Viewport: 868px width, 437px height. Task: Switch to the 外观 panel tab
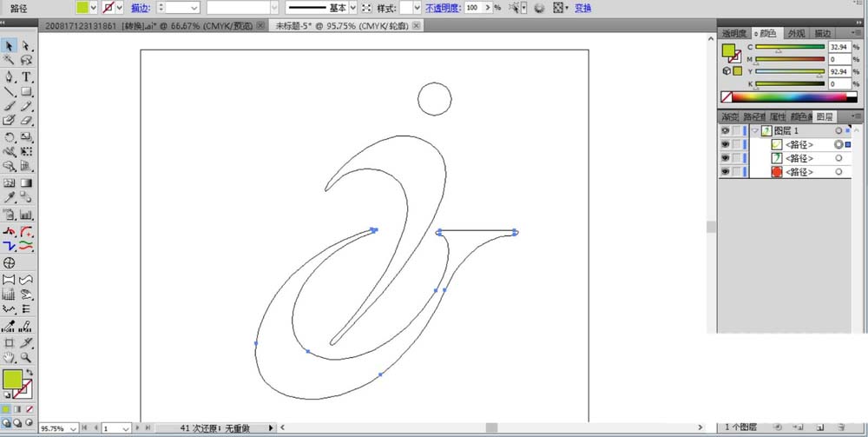click(797, 34)
